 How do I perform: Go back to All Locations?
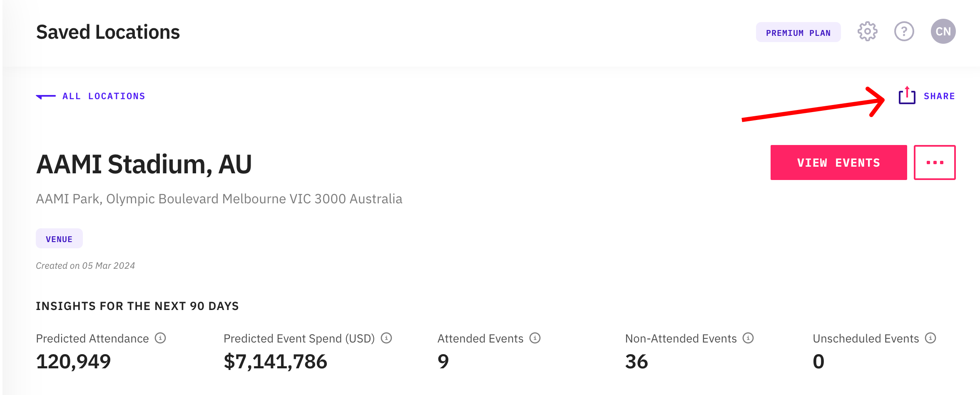click(x=104, y=96)
